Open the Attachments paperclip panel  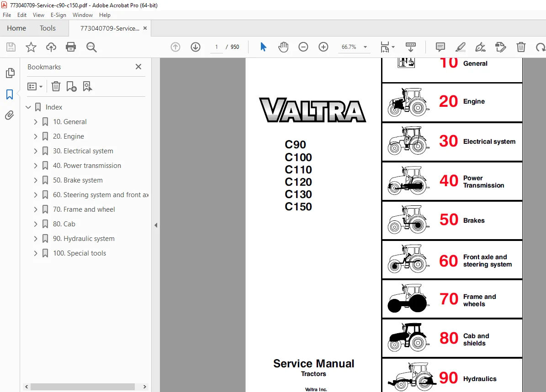pyautogui.click(x=10, y=115)
